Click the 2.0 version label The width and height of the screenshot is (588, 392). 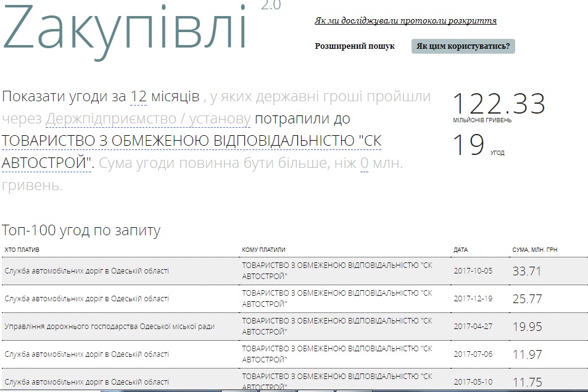[x=271, y=6]
